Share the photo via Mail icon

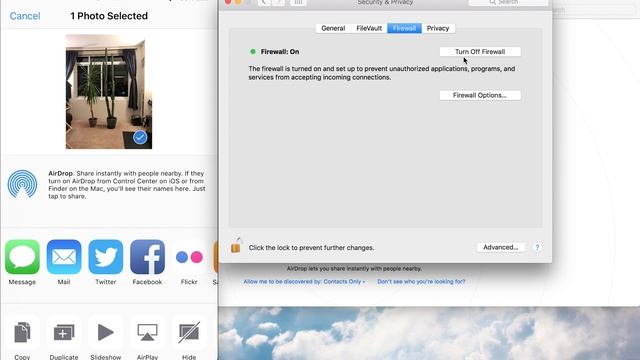(64, 257)
